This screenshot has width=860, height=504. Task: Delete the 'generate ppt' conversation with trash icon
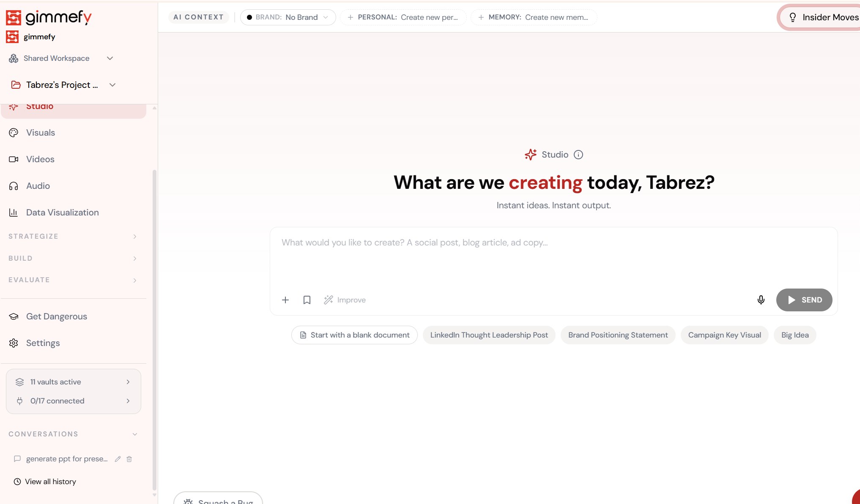129,459
